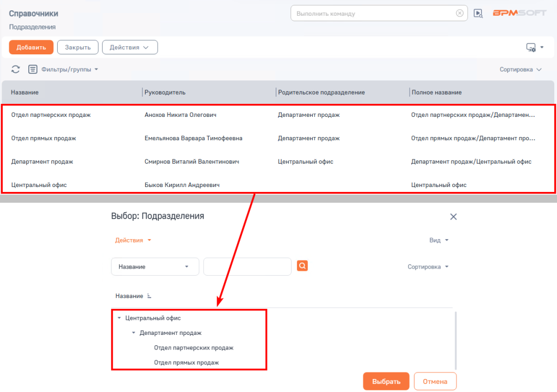Click the BPMSoft logo
The height and width of the screenshot is (392, 557).
pos(519,13)
